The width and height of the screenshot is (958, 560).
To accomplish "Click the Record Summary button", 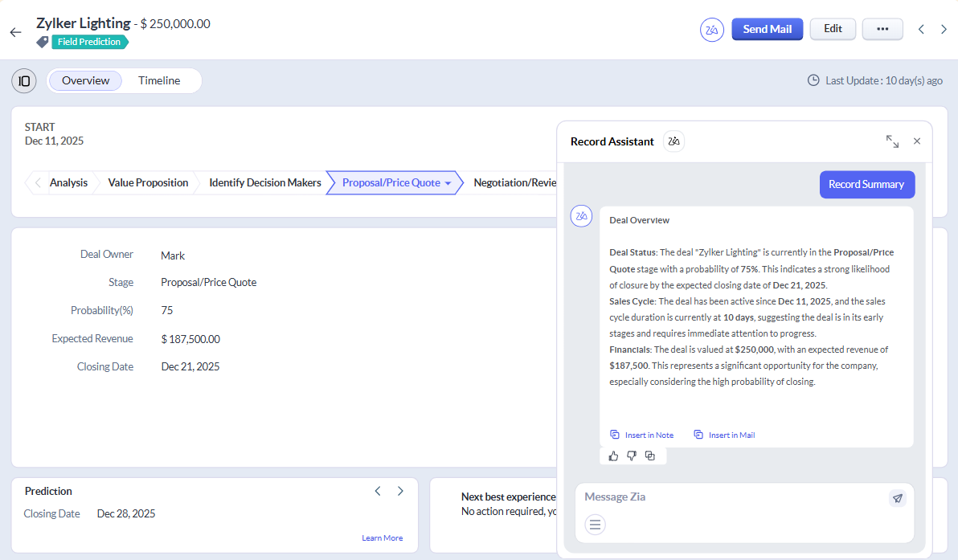I will [x=867, y=185].
